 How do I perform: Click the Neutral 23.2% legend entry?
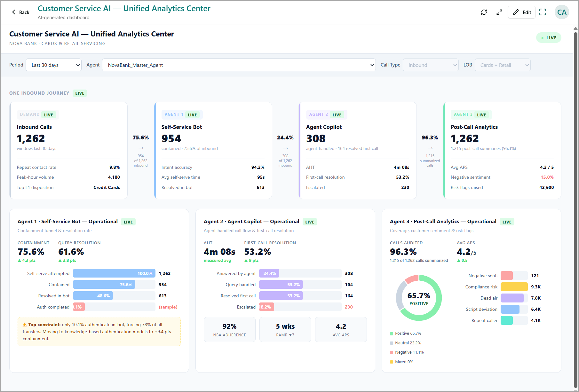[x=405, y=343]
